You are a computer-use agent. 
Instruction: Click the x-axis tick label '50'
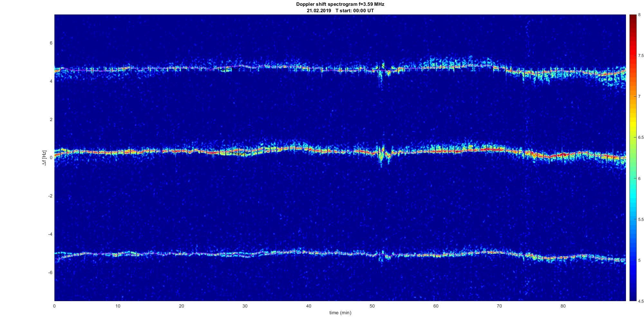coord(372,306)
